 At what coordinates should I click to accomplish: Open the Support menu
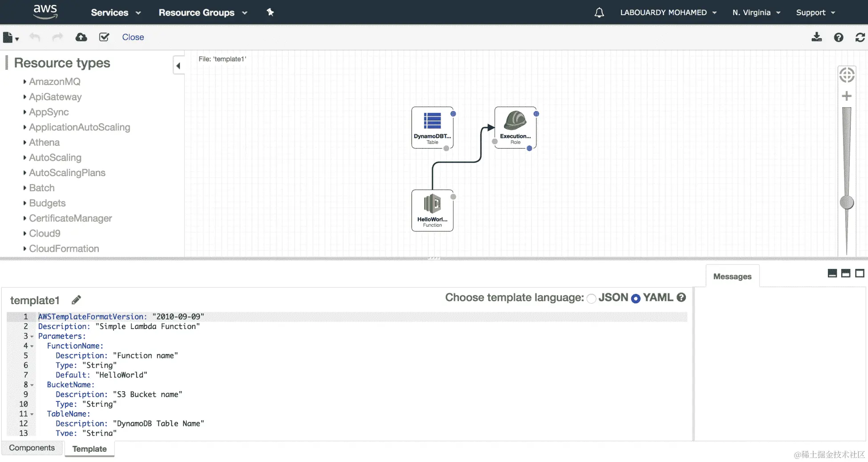815,12
